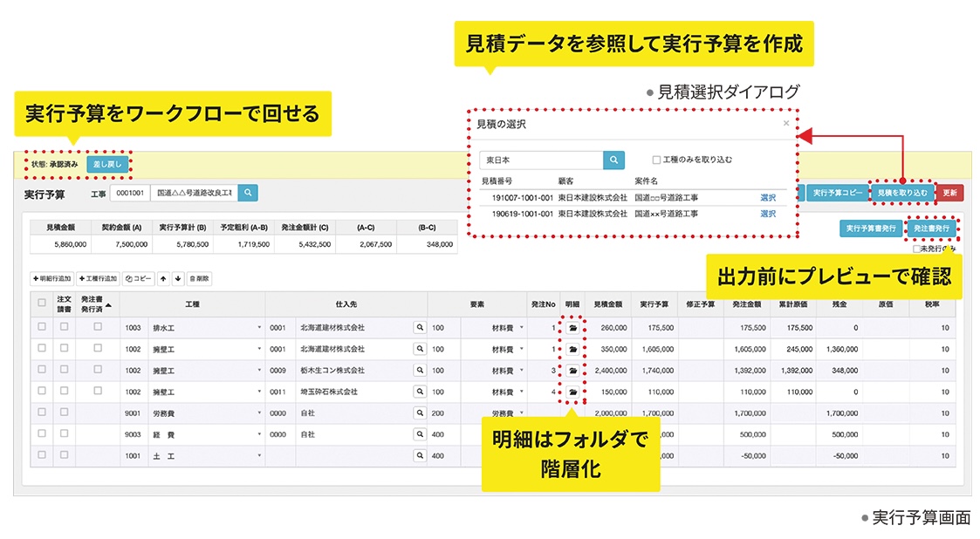Click the 工種 column header
The width and height of the screenshot is (980, 539).
click(x=193, y=304)
